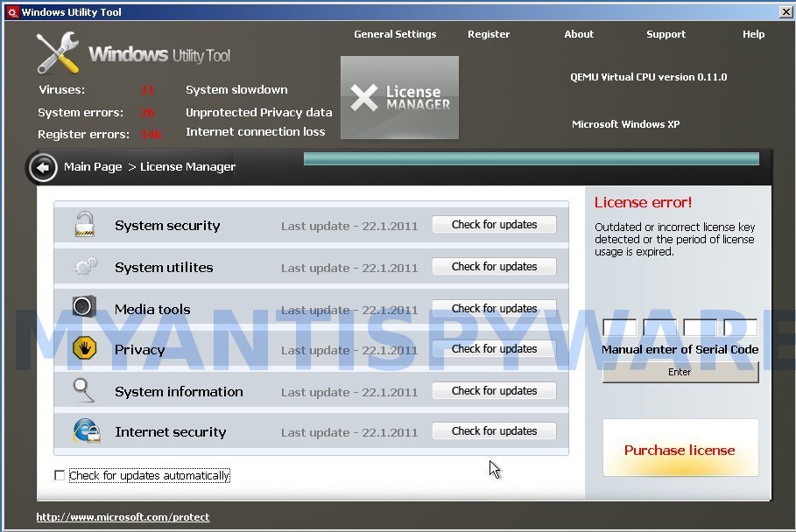The height and width of the screenshot is (532, 796).
Task: Click the 'System errors:' label
Action: [x=81, y=113]
